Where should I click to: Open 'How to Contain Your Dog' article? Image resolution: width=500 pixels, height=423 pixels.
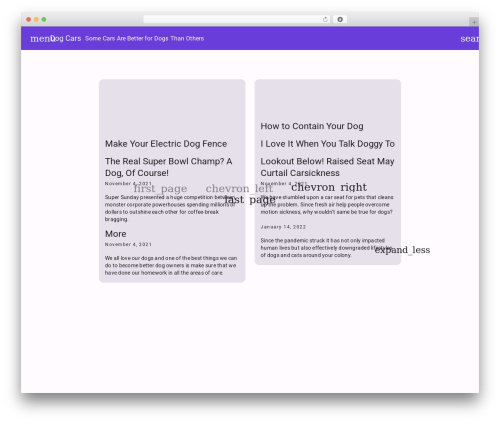312,126
